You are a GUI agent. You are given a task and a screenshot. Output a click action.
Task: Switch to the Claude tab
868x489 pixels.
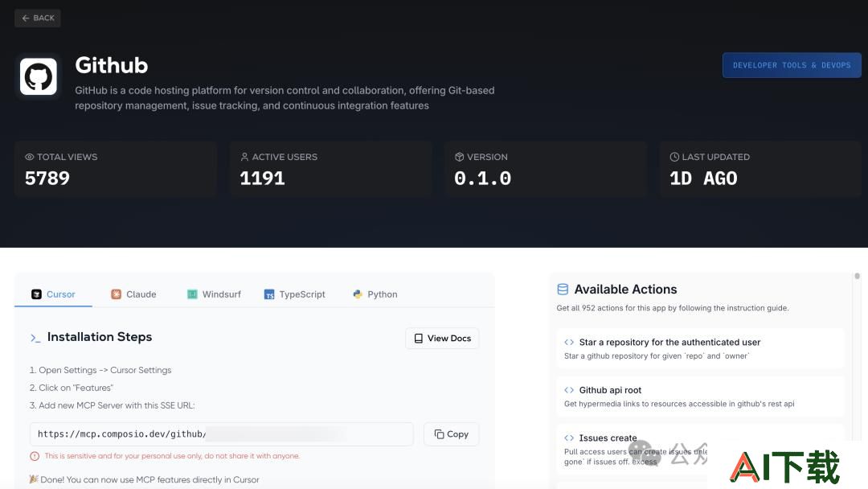coord(133,294)
